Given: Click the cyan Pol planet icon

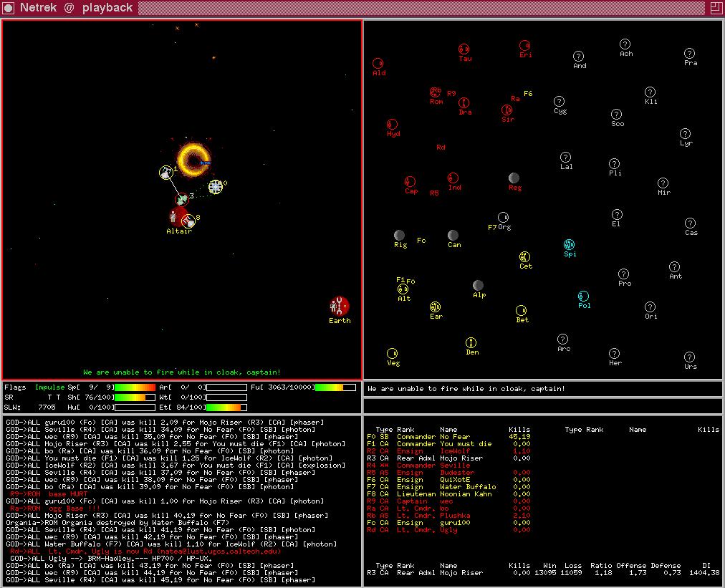Looking at the screenshot, I should coord(584,296).
